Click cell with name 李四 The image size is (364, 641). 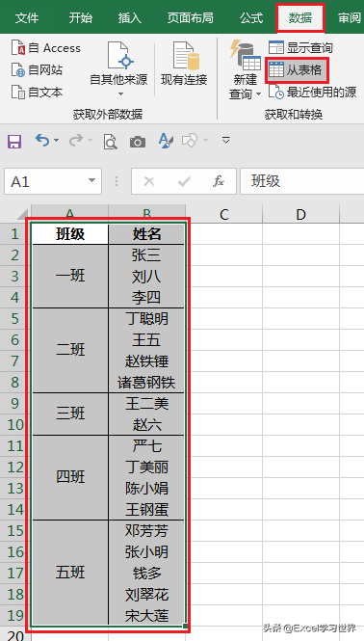point(146,297)
